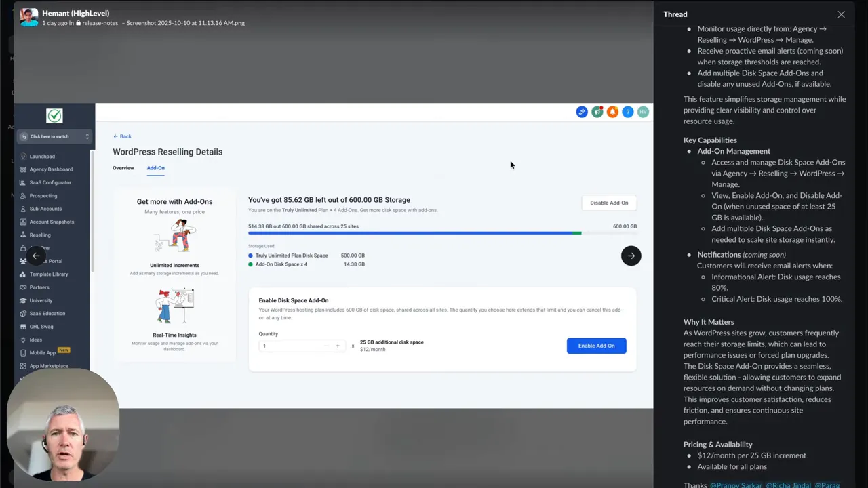Click the Disable Add-On button

pyautogui.click(x=609, y=203)
